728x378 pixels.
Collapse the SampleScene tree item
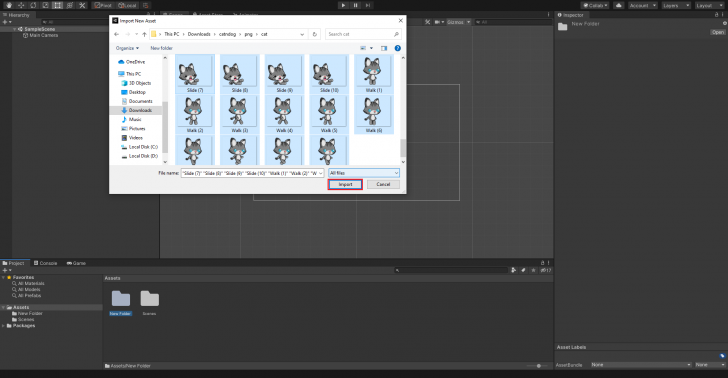tap(15, 29)
